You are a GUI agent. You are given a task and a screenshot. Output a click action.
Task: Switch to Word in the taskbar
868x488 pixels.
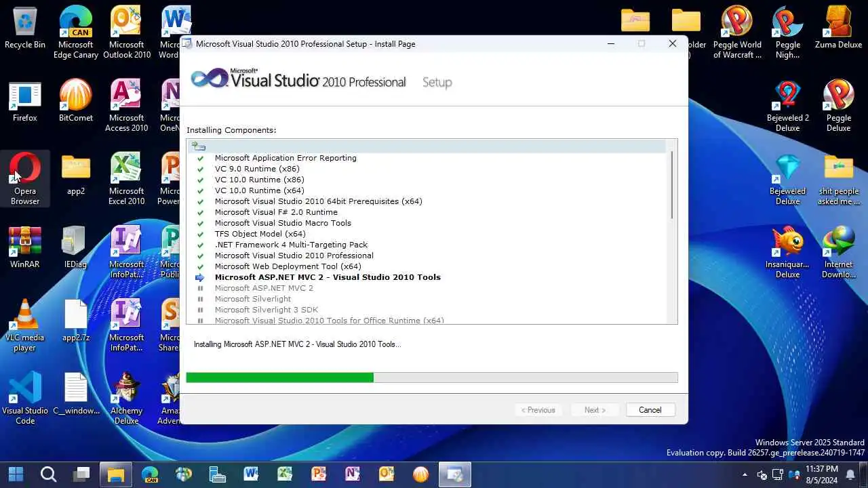pos(251,474)
